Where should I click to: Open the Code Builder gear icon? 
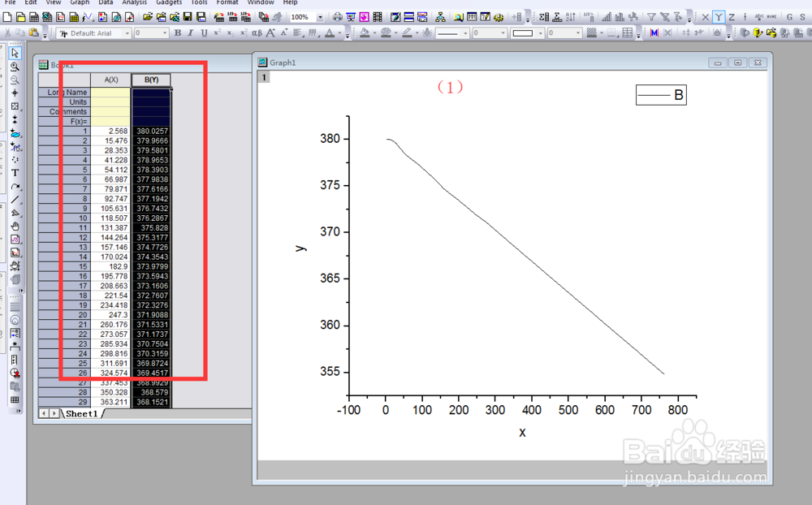499,17
